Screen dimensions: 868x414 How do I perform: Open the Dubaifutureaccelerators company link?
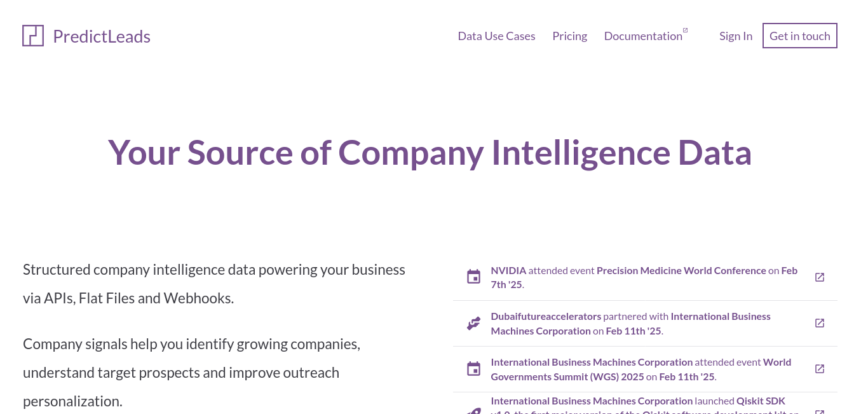(546, 316)
